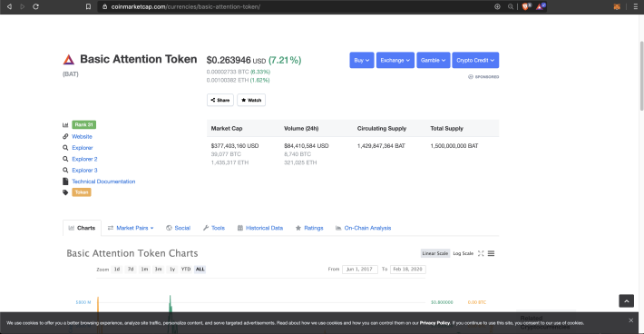
Task: Click the bookmark icon in address bar
Action: 88,6
